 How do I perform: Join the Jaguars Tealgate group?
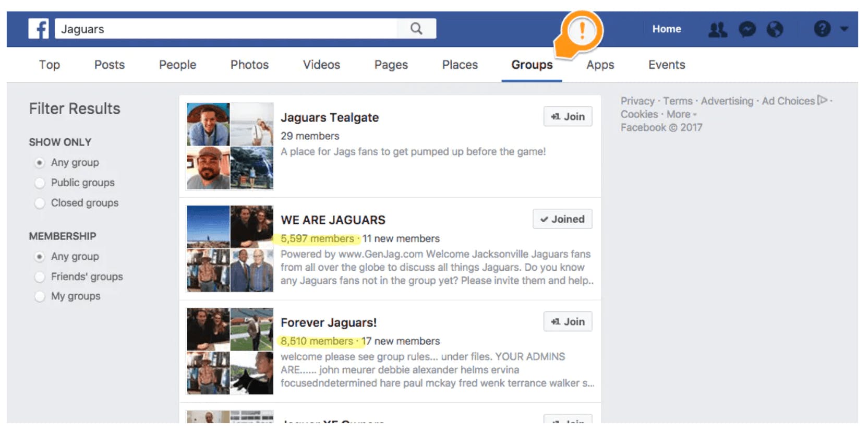(x=568, y=117)
